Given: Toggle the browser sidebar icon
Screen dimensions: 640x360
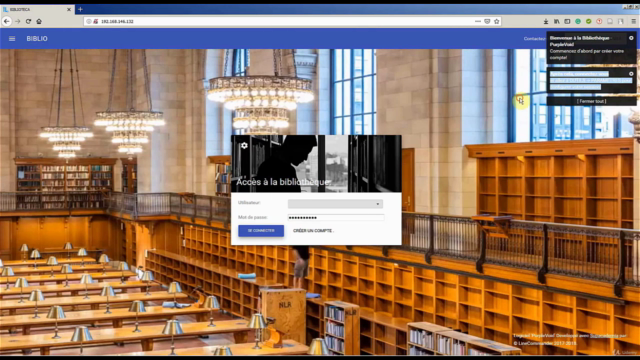Looking at the screenshot, I should [567, 21].
